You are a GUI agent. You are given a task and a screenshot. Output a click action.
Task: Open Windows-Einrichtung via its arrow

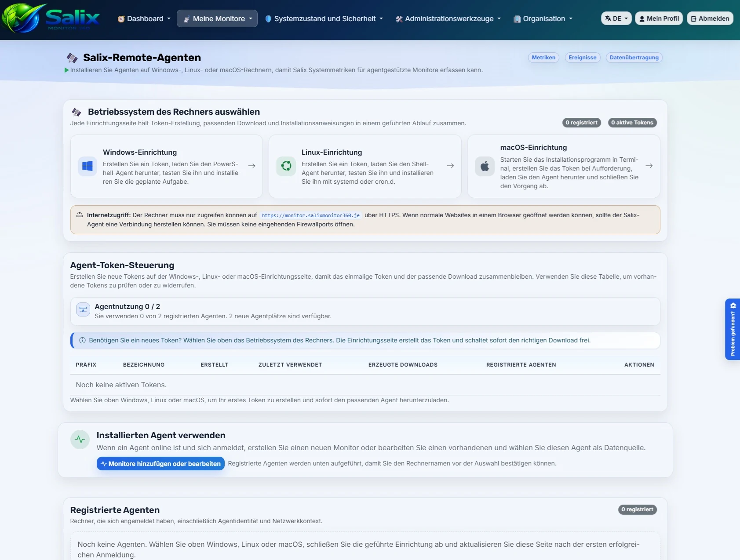[x=252, y=166]
